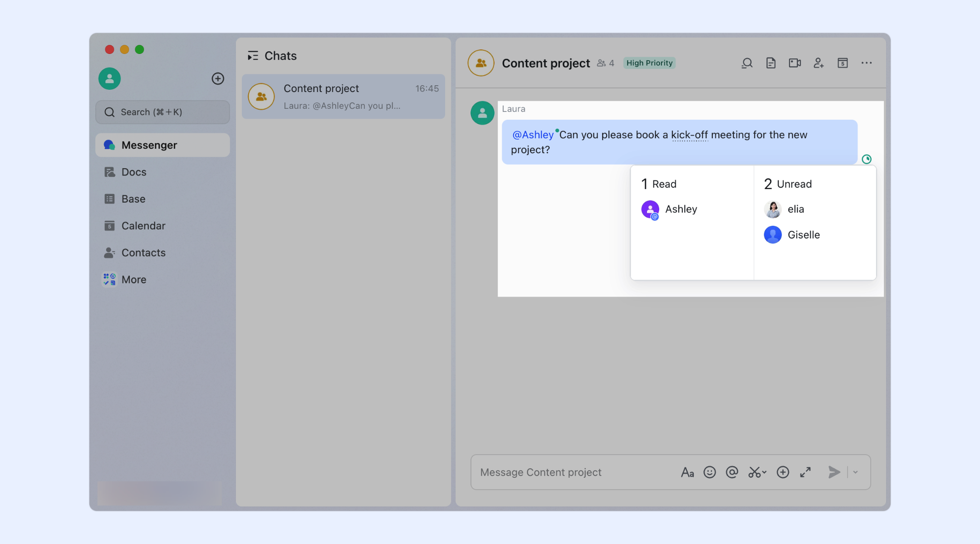Open Base in the sidebar

click(x=162, y=199)
